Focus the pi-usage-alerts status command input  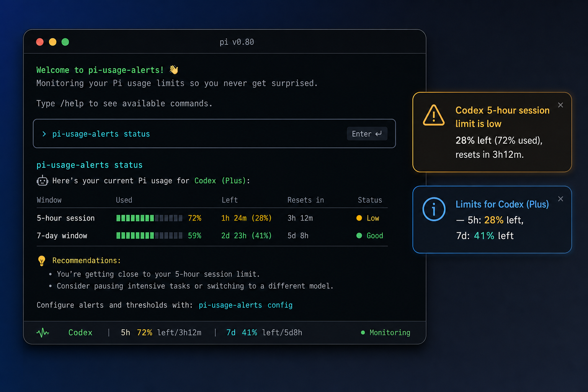(x=214, y=134)
